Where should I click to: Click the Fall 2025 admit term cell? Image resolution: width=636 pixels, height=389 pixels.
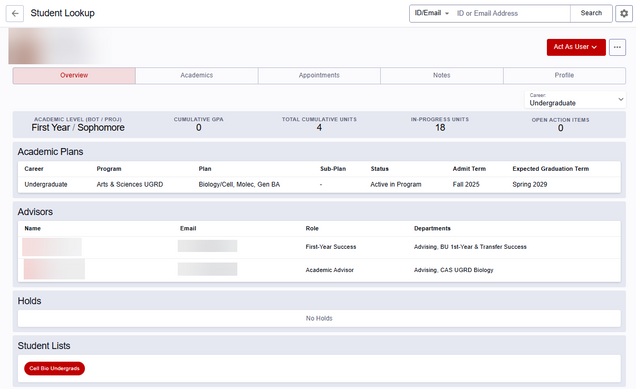pos(466,185)
